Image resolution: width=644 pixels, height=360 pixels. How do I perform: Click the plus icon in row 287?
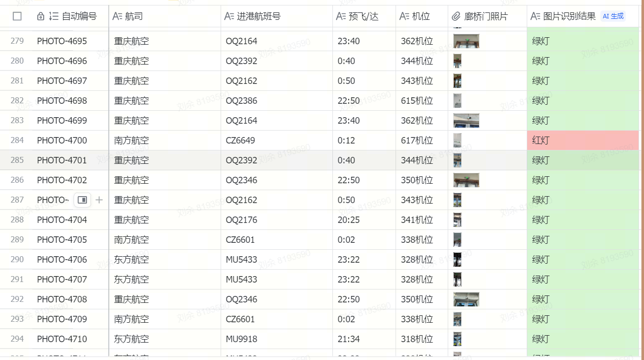click(x=99, y=200)
